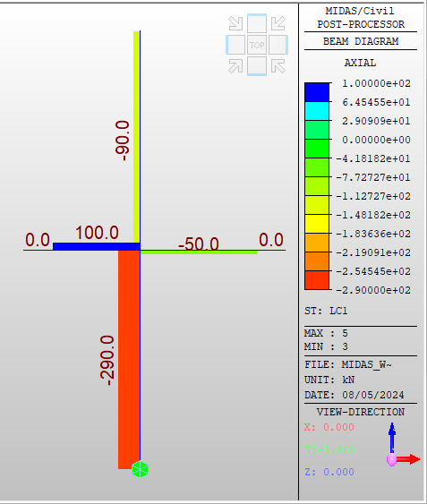Click the -90.0 value label on upper column
This screenshot has height=504, width=427.
[x=122, y=141]
